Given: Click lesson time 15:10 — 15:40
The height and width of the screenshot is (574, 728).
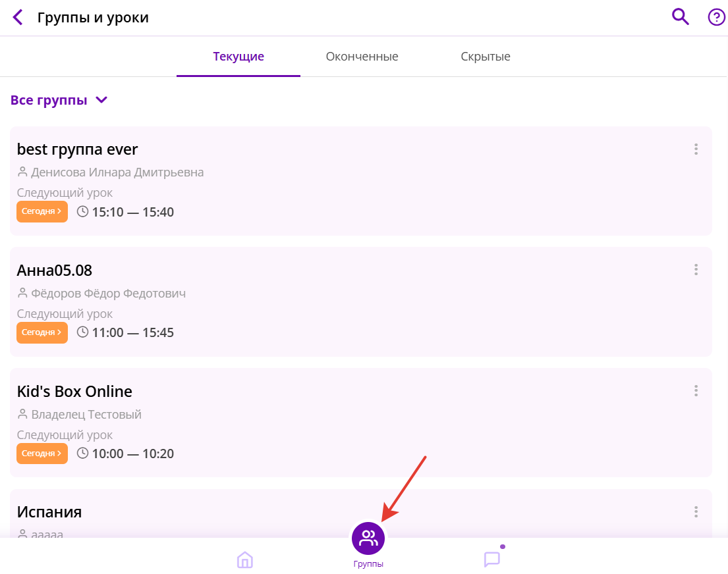Looking at the screenshot, I should 133,212.
